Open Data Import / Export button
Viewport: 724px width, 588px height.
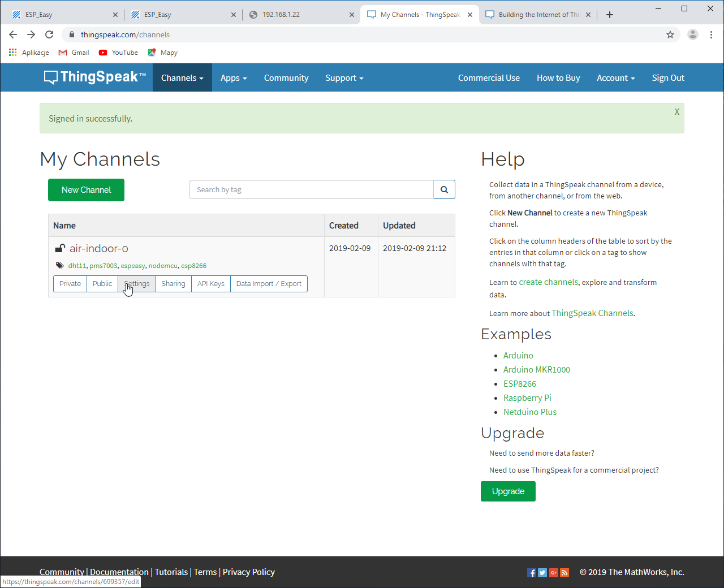(x=269, y=284)
